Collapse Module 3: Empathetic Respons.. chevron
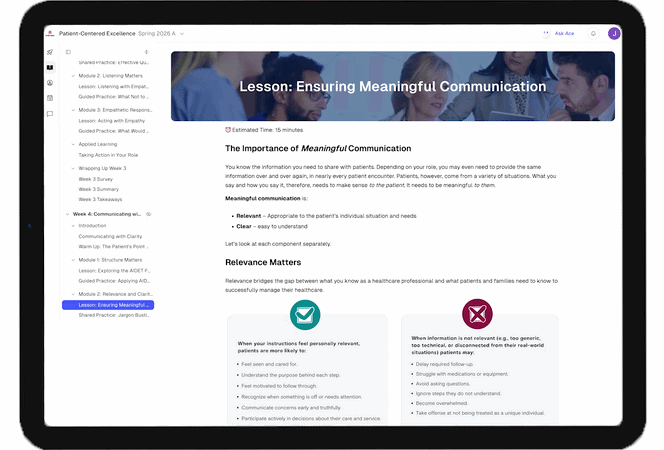The image size is (664, 450). (73, 110)
